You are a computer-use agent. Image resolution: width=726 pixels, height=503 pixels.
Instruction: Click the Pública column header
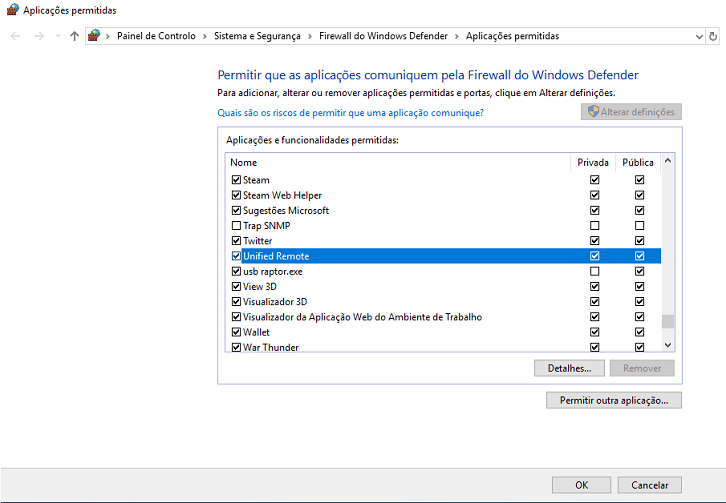[x=638, y=163]
